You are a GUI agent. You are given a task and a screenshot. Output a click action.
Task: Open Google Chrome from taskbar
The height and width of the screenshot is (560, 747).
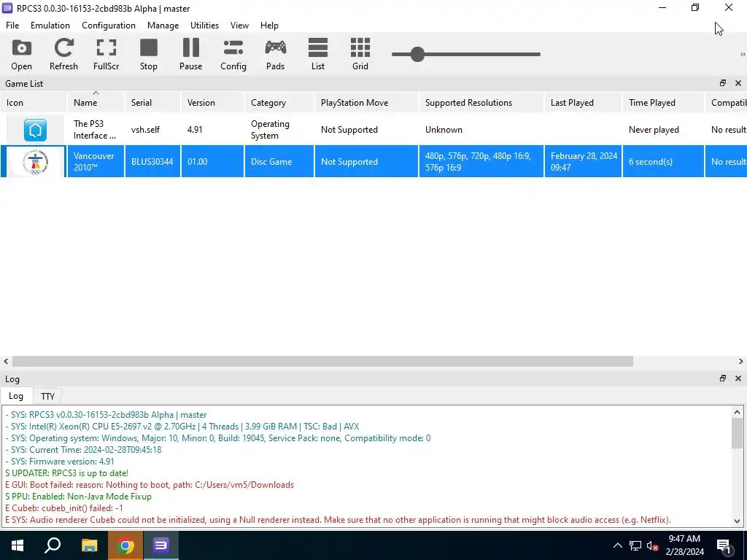pos(125,545)
